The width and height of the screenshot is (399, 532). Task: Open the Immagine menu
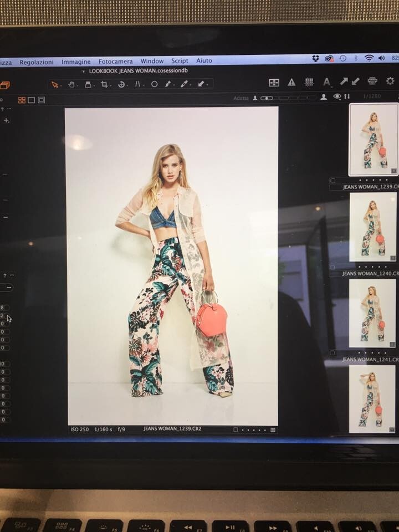tap(76, 62)
